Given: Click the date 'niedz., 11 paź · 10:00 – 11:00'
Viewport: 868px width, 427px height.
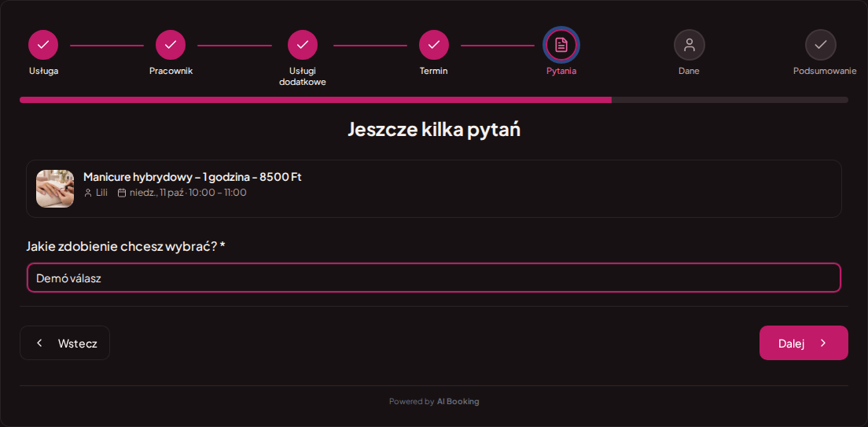Looking at the screenshot, I should [x=188, y=193].
